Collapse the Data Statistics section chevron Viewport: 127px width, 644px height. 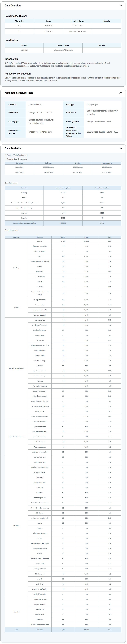coord(121,149)
